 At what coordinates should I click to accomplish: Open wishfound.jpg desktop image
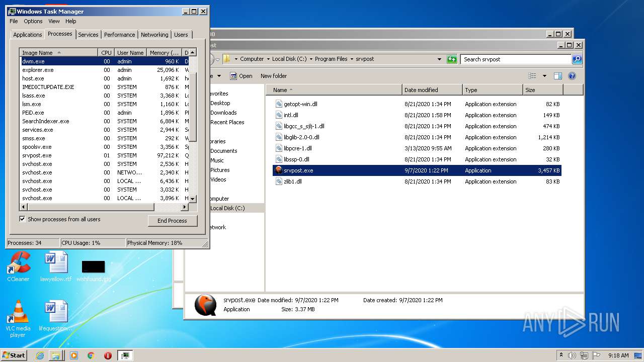point(94,270)
